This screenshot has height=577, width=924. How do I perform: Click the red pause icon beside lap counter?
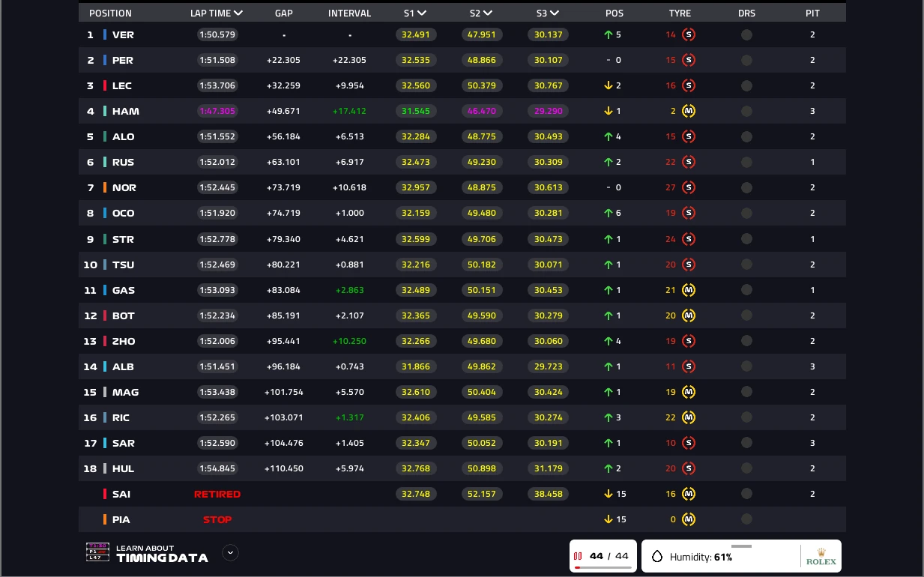click(578, 556)
